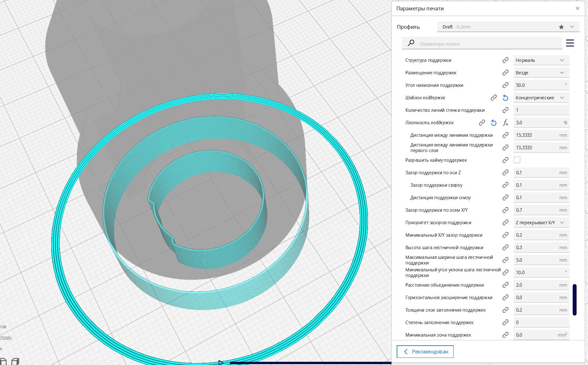This screenshot has height=365, width=588.
Task: Expand the 'Размещение поддержек' dropdown
Action: pyautogui.click(x=541, y=73)
